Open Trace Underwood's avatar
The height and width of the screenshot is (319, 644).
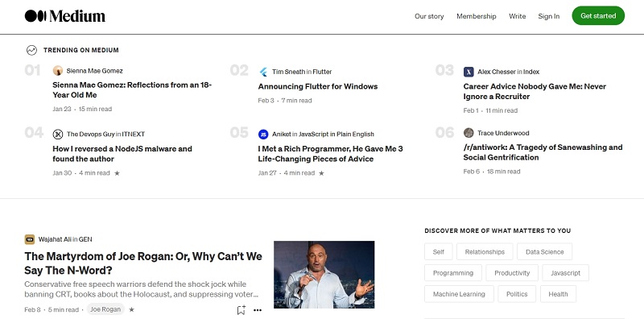[x=469, y=133]
